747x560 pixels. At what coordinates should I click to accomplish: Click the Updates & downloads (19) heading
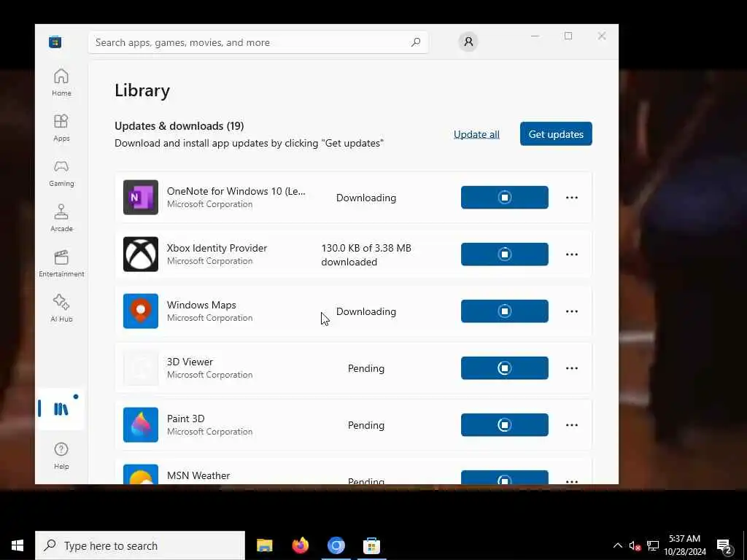tap(179, 125)
